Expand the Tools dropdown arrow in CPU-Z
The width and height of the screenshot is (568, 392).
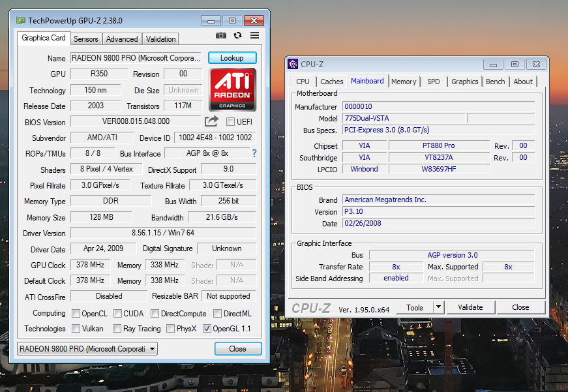click(438, 307)
